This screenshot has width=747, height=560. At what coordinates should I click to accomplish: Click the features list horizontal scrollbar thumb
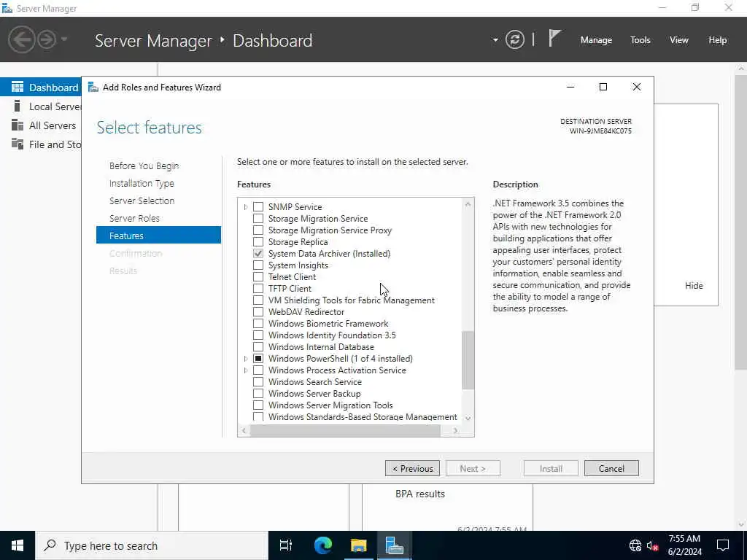point(345,430)
